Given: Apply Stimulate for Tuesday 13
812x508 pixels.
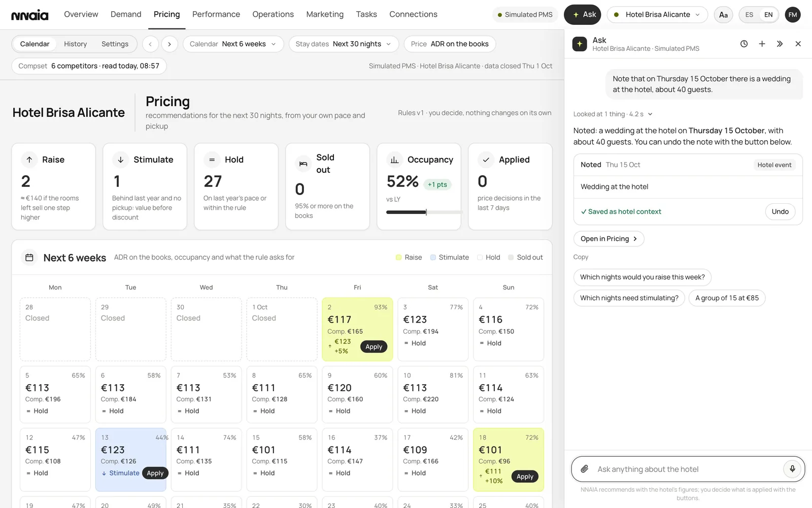Looking at the screenshot, I should [x=155, y=473].
